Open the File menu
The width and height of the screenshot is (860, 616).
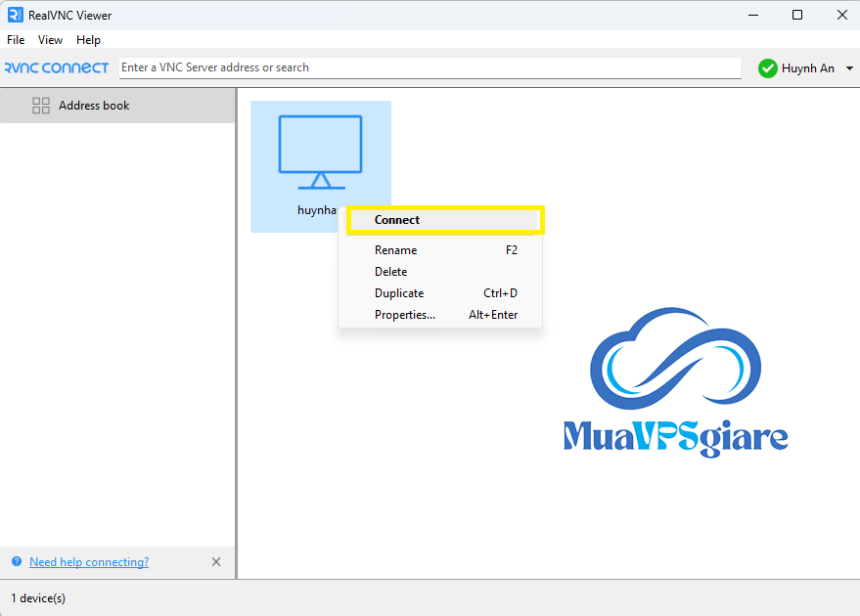tap(16, 40)
